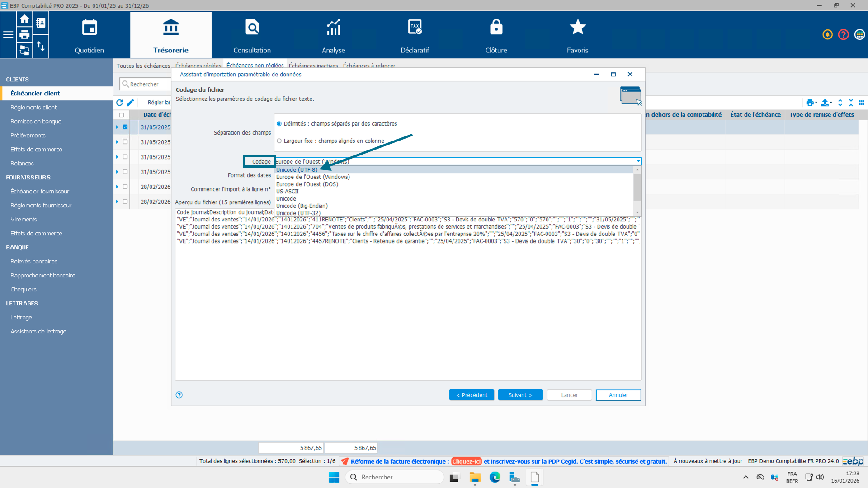Image resolution: width=868 pixels, height=488 pixels.
Task: Click the Suivant > button
Action: click(520, 395)
